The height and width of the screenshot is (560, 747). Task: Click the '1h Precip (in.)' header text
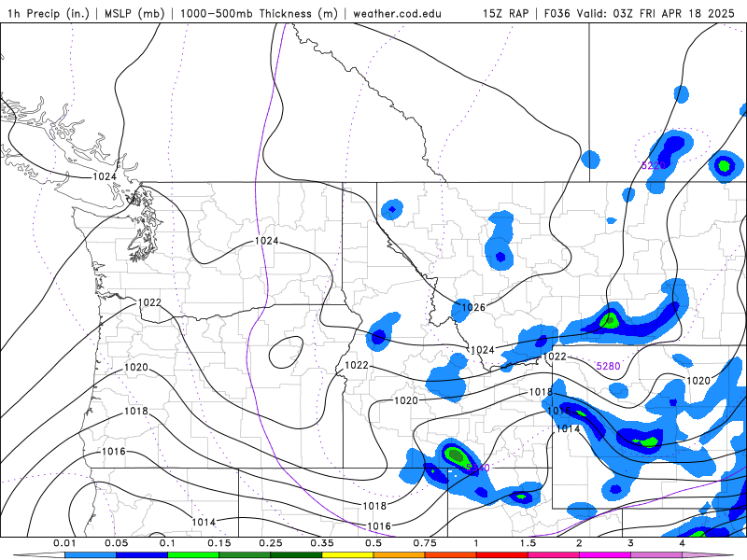pyautogui.click(x=49, y=13)
